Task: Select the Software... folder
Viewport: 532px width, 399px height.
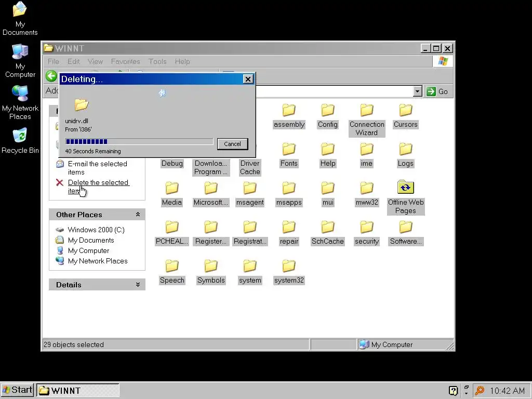Action: pos(405,233)
